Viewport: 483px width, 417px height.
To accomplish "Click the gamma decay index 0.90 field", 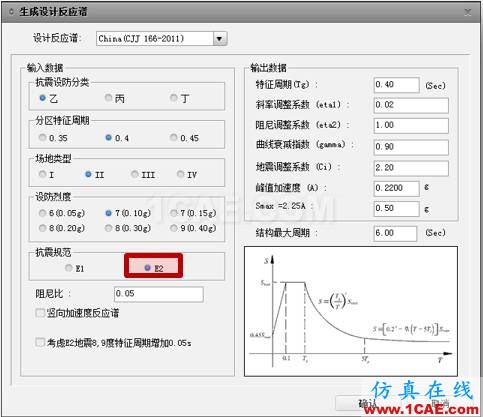I will coord(411,147).
